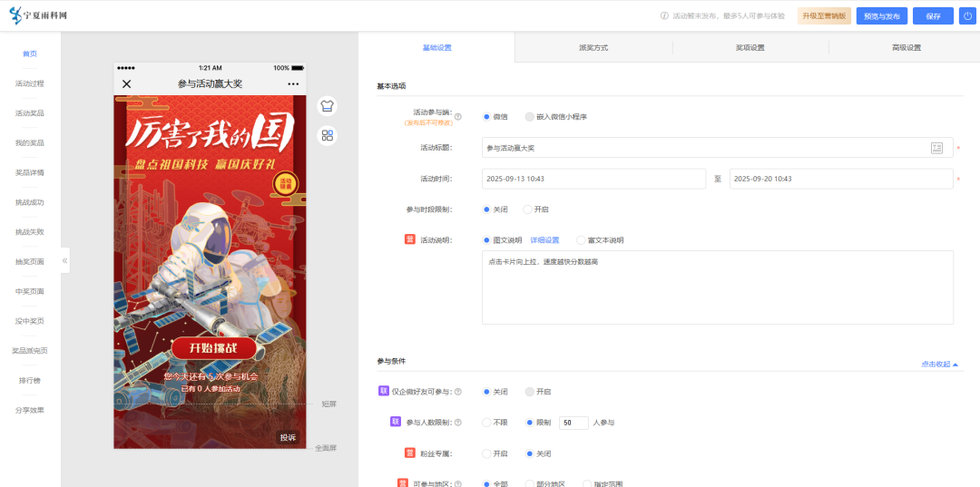
Task: Click the close X in phone preview header
Action: pyautogui.click(x=127, y=84)
